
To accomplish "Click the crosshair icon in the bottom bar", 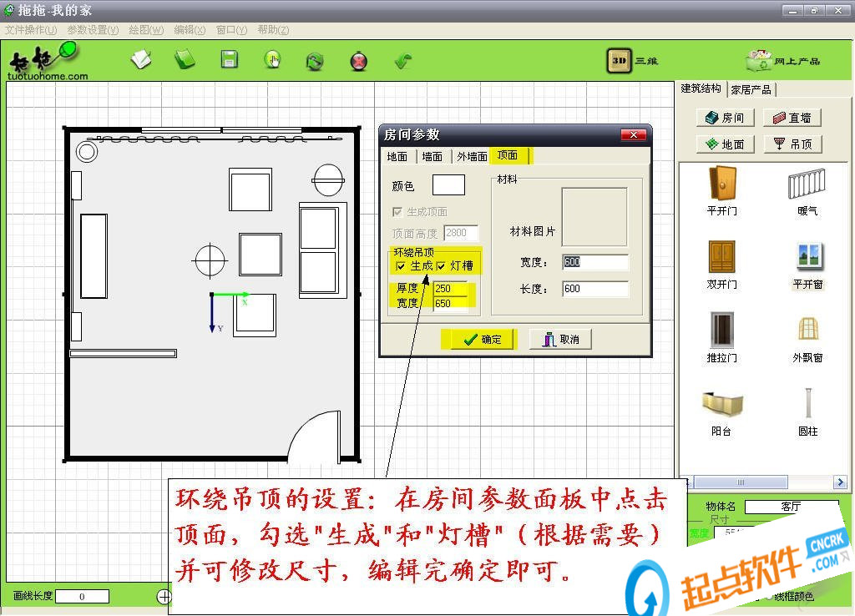I will [164, 597].
